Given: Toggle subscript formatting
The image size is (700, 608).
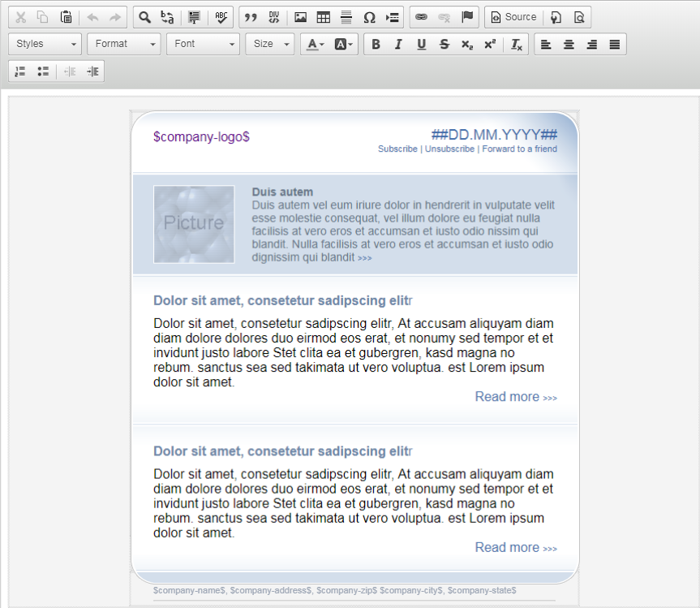Looking at the screenshot, I should pos(467,44).
